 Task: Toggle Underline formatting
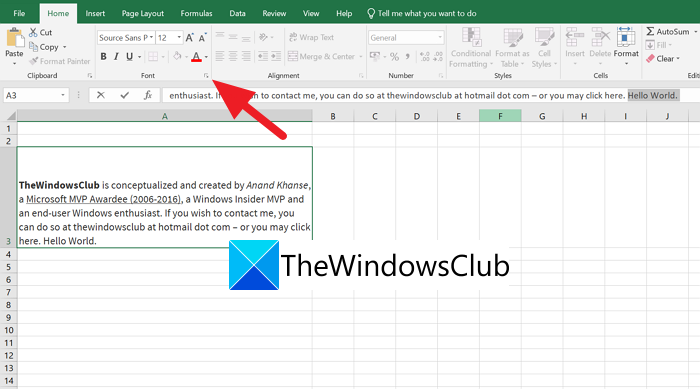coord(129,56)
